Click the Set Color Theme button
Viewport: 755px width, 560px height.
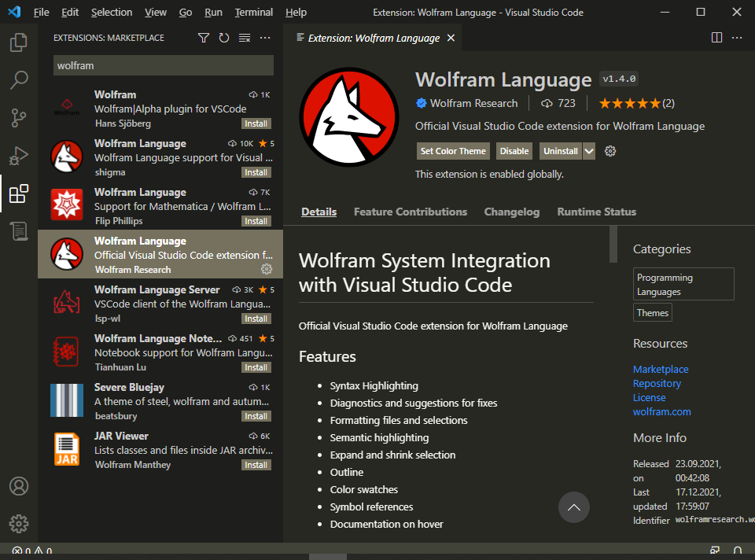[x=453, y=151]
